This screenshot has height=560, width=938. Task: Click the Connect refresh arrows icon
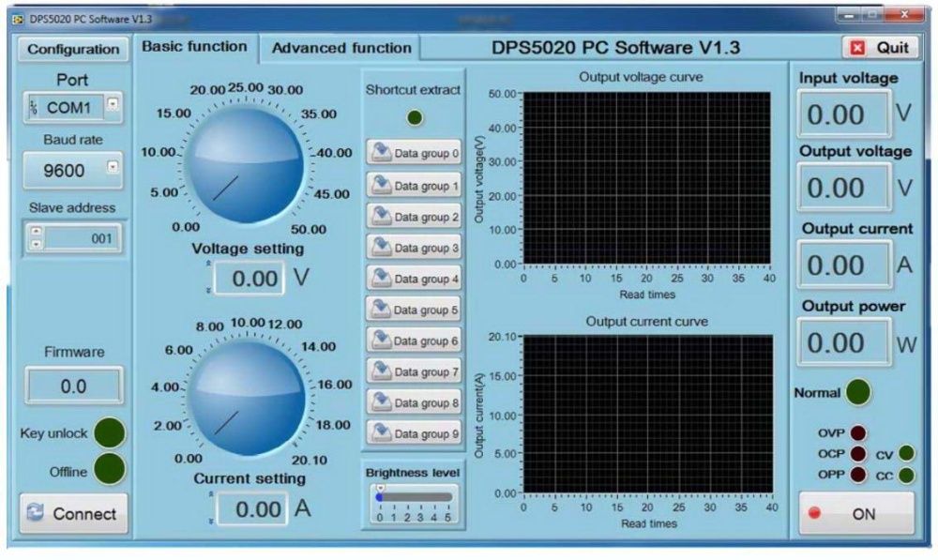(36, 511)
